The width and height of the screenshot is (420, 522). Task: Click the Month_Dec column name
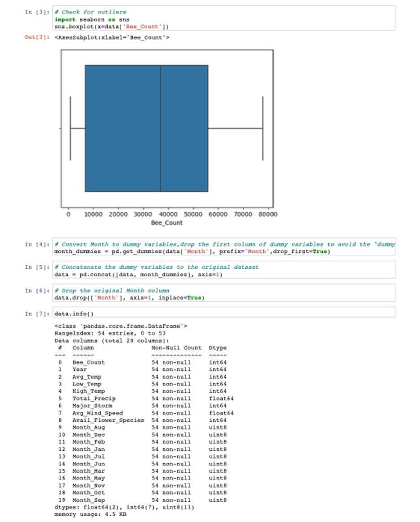[x=88, y=435]
